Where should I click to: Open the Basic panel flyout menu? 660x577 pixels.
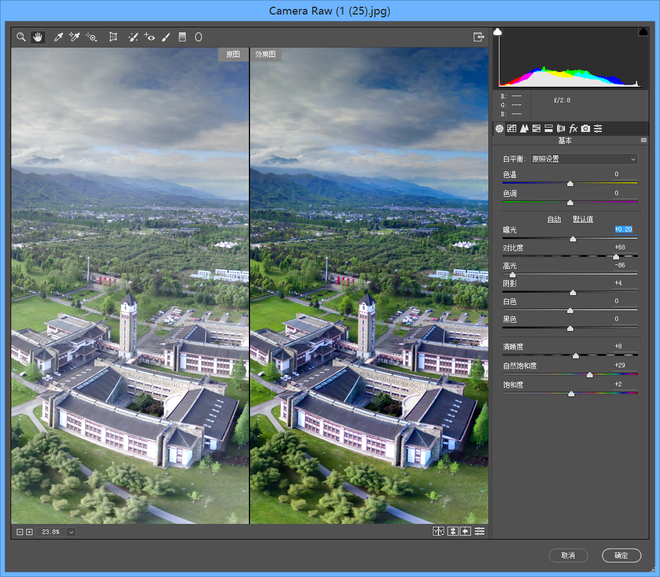click(x=644, y=140)
